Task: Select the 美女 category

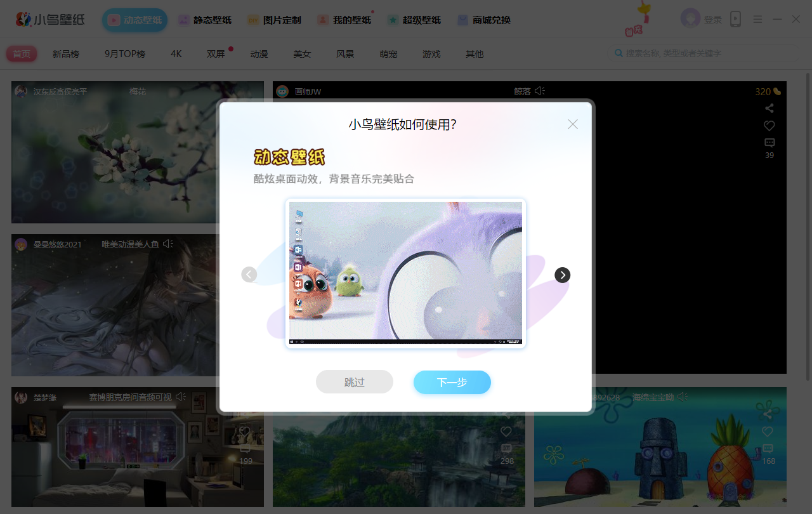Action: click(302, 54)
